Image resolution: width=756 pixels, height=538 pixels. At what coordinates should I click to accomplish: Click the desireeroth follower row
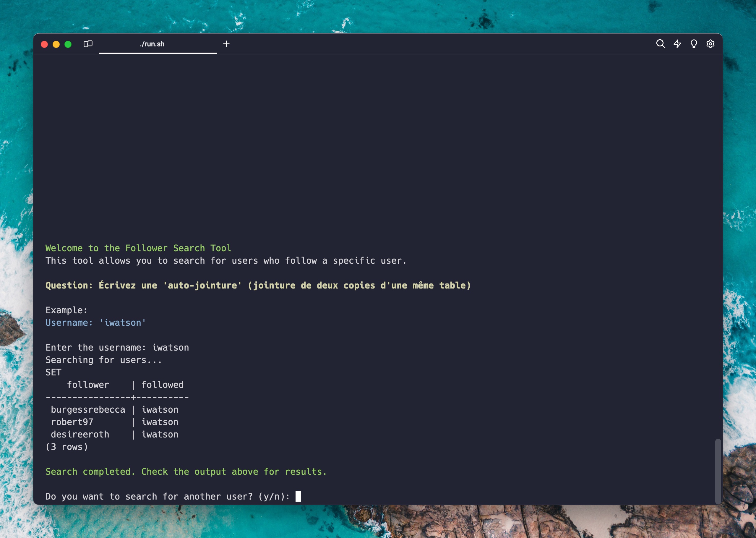[80, 435]
